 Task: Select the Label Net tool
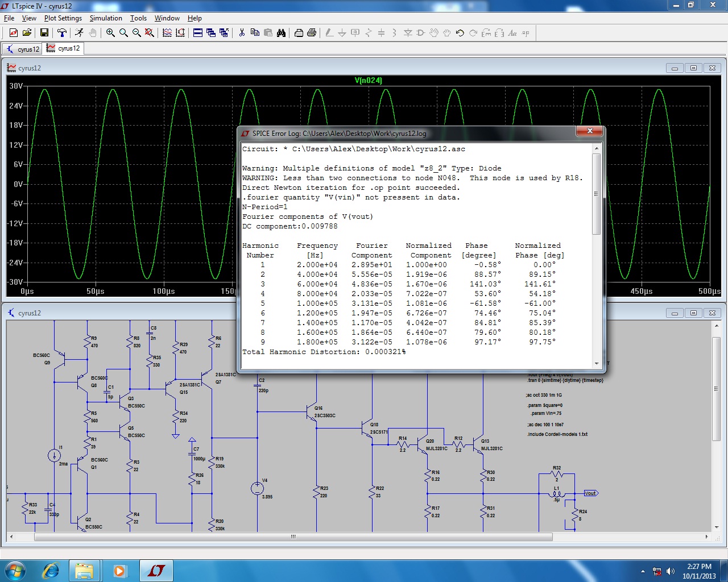(x=355, y=33)
